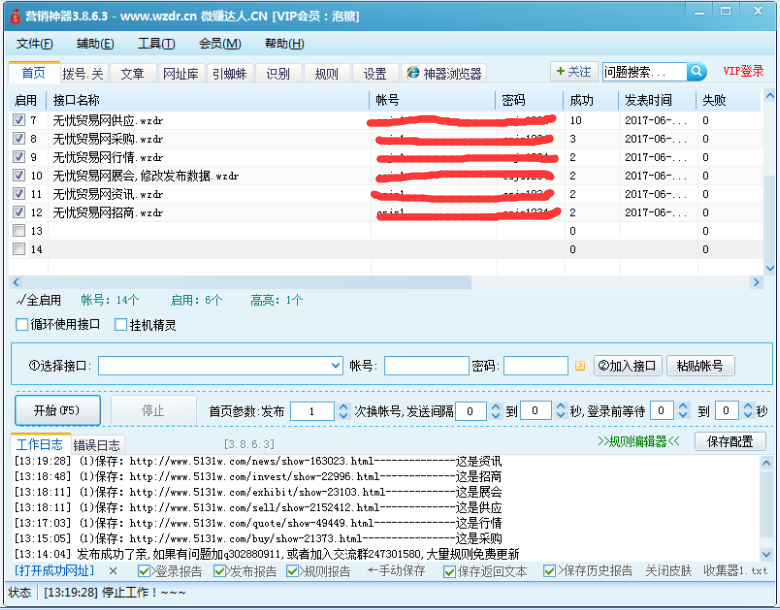Uncheck the row 7 无忧贸易网供应 checkbox
Image resolution: width=780 pixels, height=610 pixels.
[x=19, y=120]
